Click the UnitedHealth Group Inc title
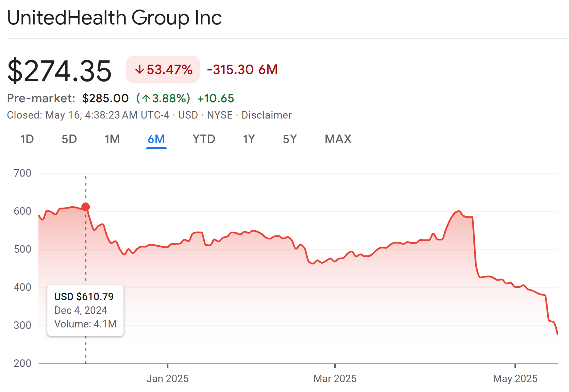The image size is (569, 392). click(x=114, y=18)
